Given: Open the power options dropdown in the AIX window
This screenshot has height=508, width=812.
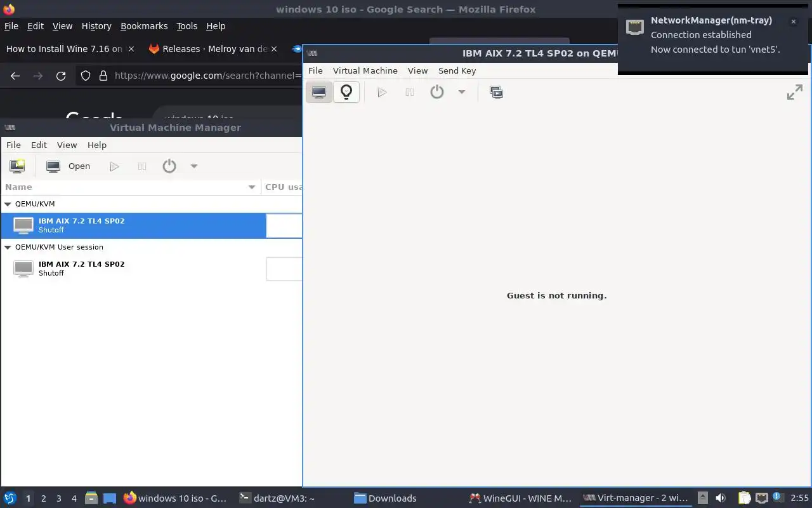Looking at the screenshot, I should (462, 92).
